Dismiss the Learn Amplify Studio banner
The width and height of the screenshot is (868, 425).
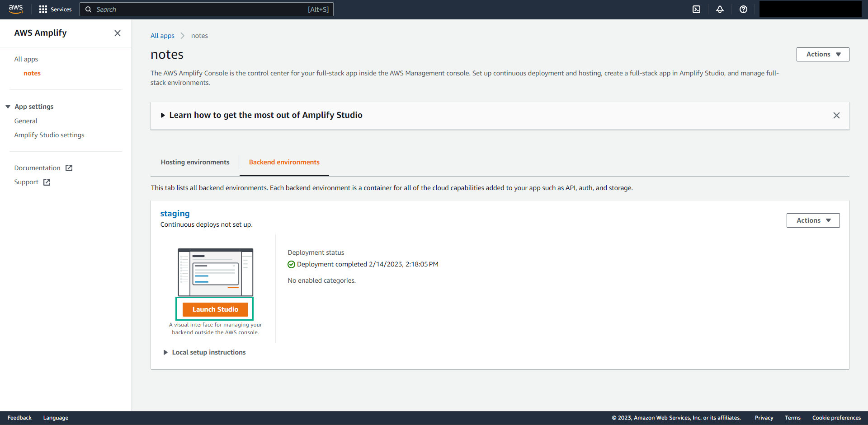[x=836, y=115]
